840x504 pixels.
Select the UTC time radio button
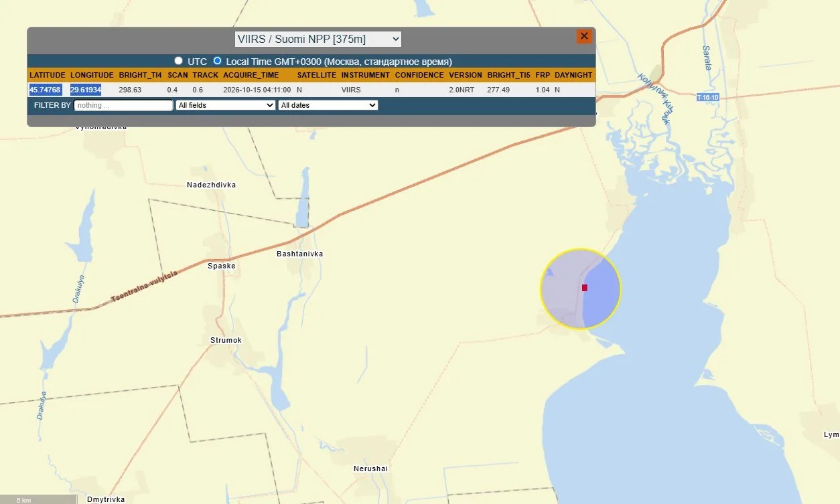pos(178,61)
